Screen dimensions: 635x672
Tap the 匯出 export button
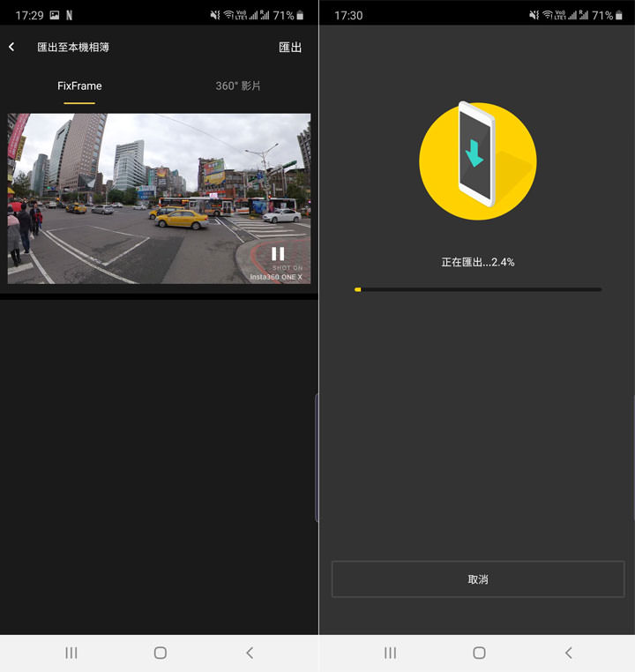point(290,47)
